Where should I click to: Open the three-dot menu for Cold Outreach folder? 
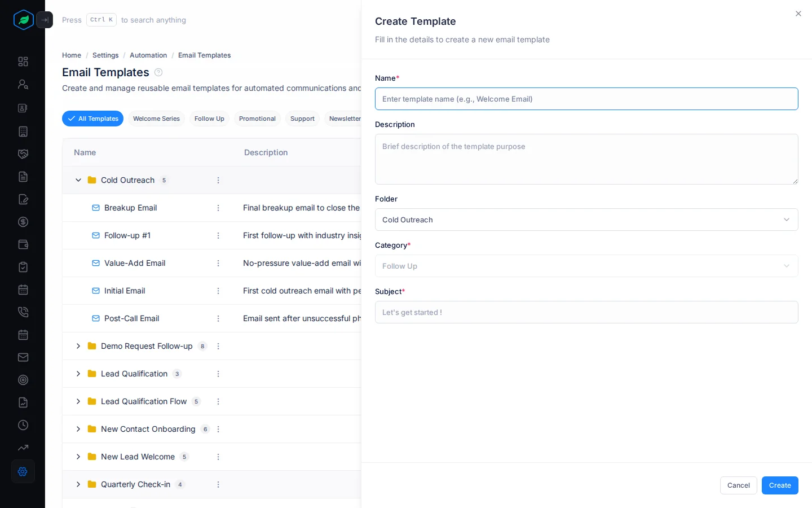218,180
